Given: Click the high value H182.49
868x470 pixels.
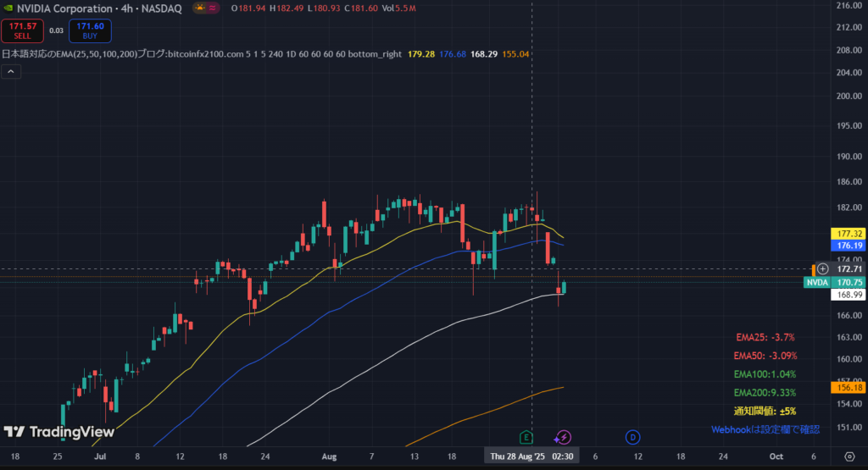Looking at the screenshot, I should point(287,8).
